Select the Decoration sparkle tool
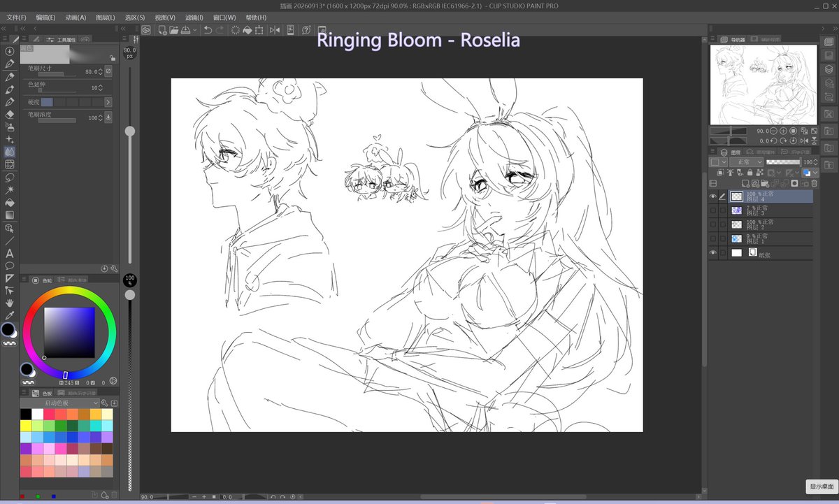Image resolution: width=839 pixels, height=504 pixels. click(10, 141)
